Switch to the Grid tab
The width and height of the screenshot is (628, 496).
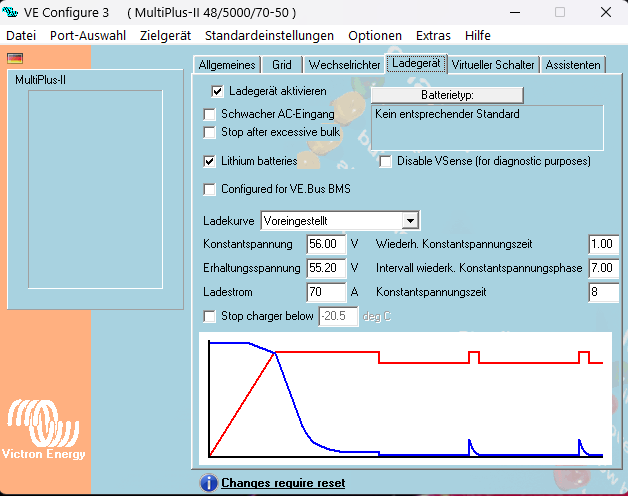(x=282, y=65)
